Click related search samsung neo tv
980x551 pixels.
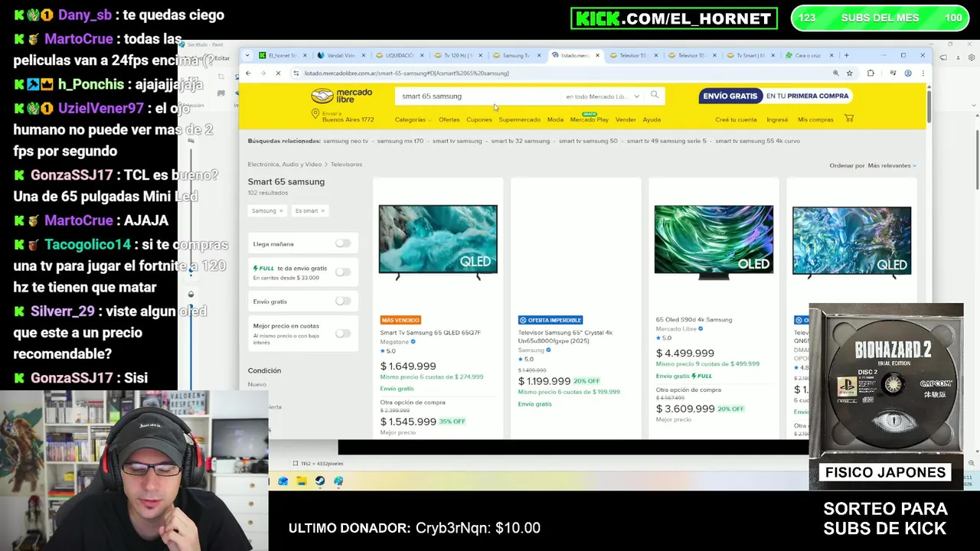pyautogui.click(x=345, y=141)
